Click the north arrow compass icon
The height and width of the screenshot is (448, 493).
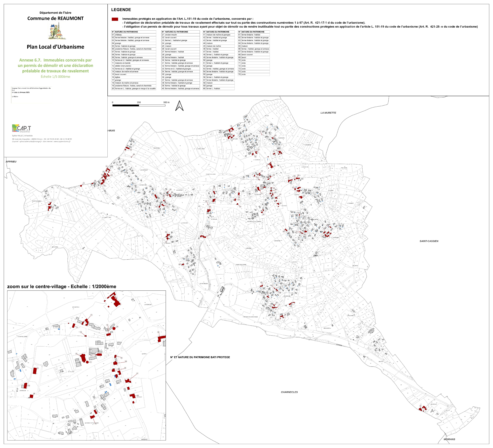tap(179, 106)
